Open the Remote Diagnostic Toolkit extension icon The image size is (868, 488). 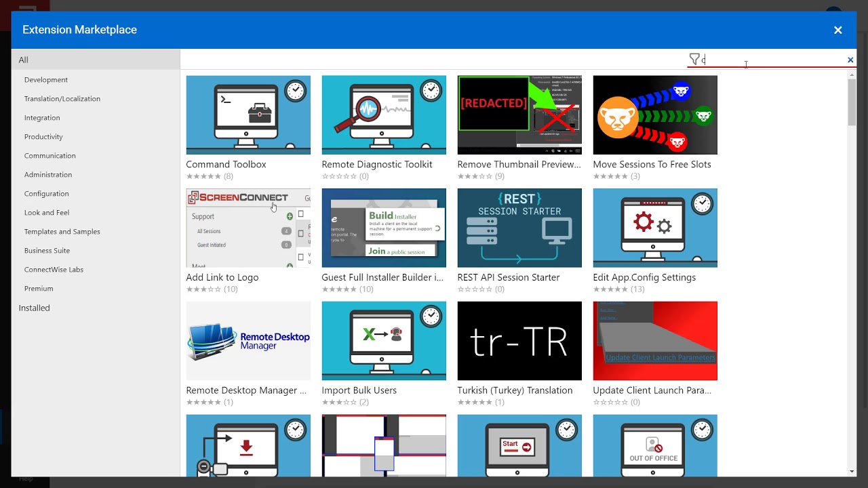coord(384,115)
